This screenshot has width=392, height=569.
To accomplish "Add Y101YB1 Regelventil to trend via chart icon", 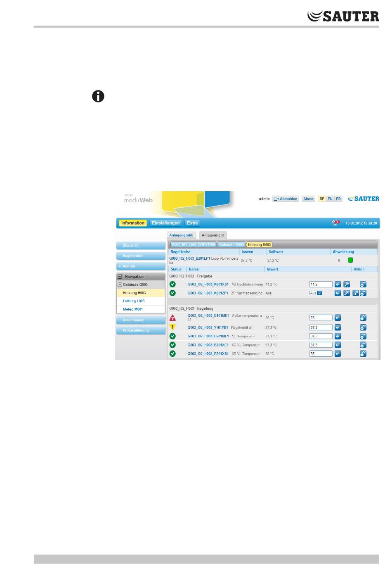I will pyautogui.click(x=363, y=327).
